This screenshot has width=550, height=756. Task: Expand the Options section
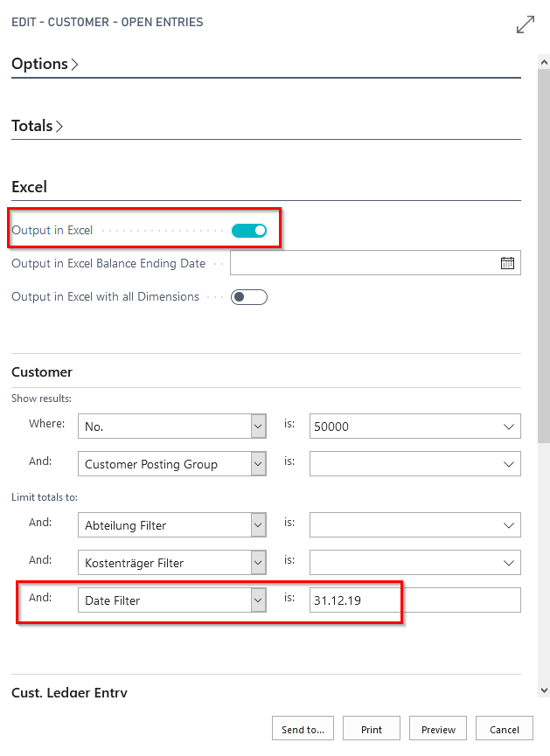tap(45, 64)
